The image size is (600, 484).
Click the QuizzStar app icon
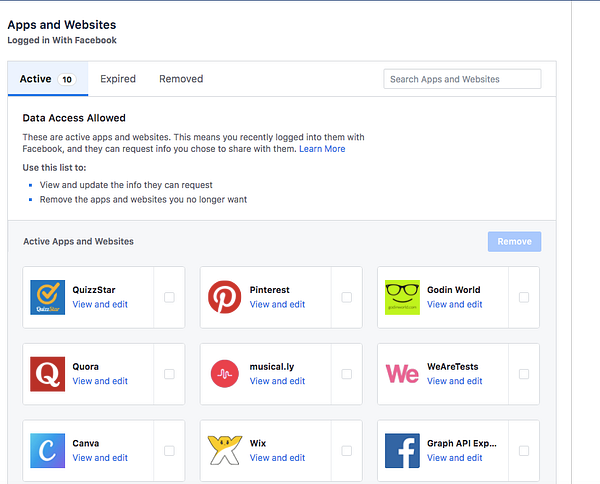[47, 297]
